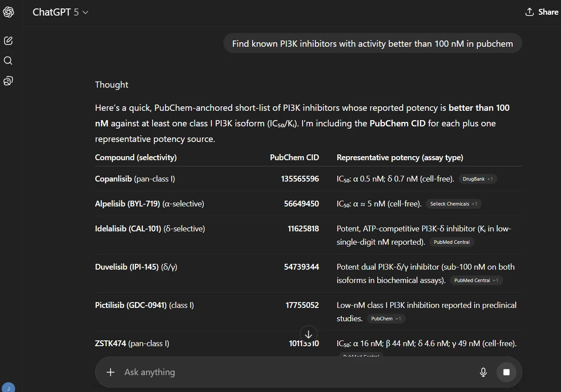561x392 pixels.
Task: Open the DrugBank citation chip for Copanlisib
Action: 473,179
